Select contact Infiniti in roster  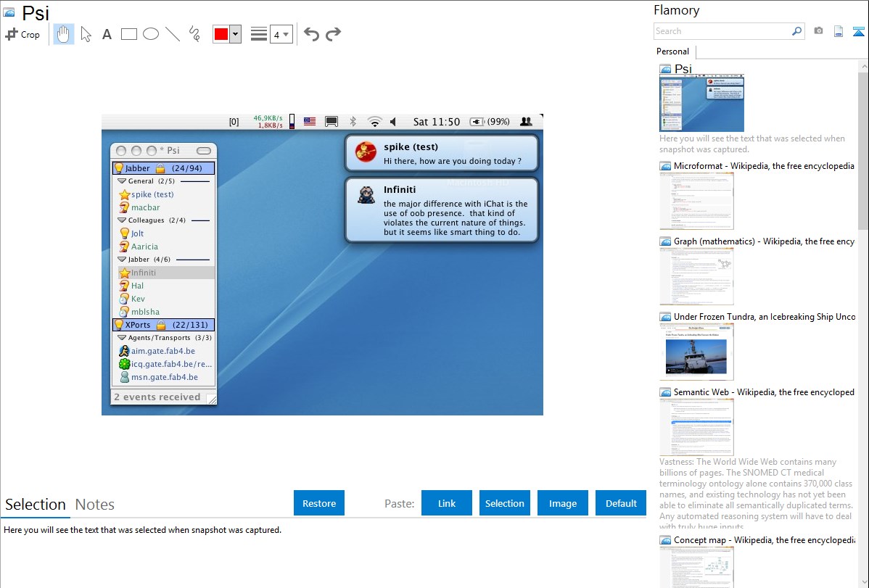point(166,273)
